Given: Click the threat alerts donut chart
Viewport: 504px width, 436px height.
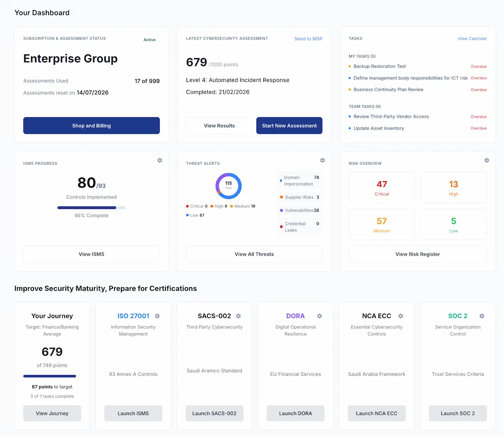Looking at the screenshot, I should pyautogui.click(x=228, y=186).
